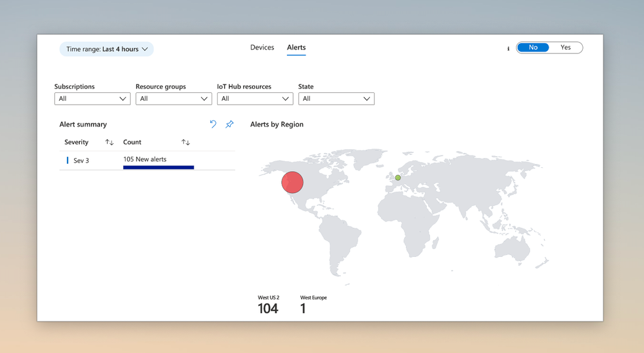This screenshot has width=644, height=353.
Task: Select the Yes toggle option
Action: pos(565,48)
